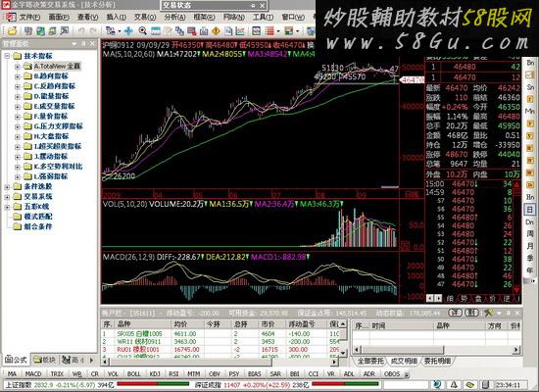The image size is (539, 392).
Task: Click the line chart toolbar icon
Action: (240, 31)
